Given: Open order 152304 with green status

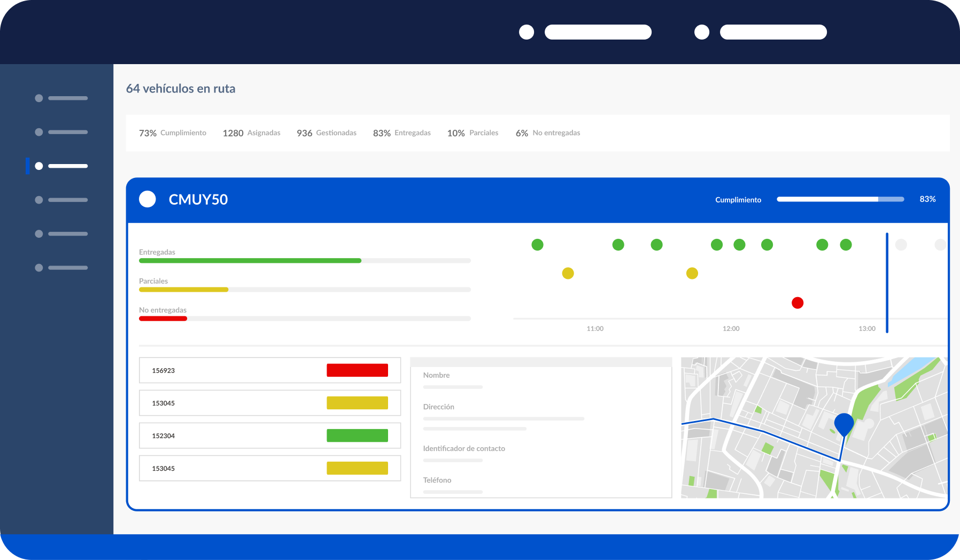Looking at the screenshot, I should point(270,435).
